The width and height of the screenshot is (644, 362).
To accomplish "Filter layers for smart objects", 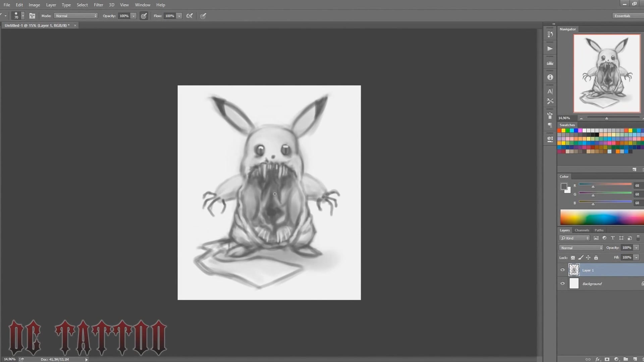I will (630, 238).
